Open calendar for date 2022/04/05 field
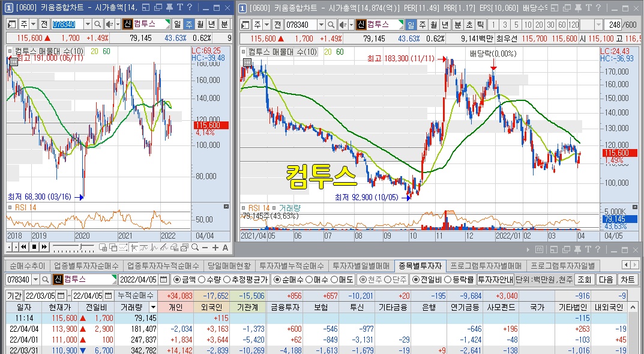 [164, 279]
